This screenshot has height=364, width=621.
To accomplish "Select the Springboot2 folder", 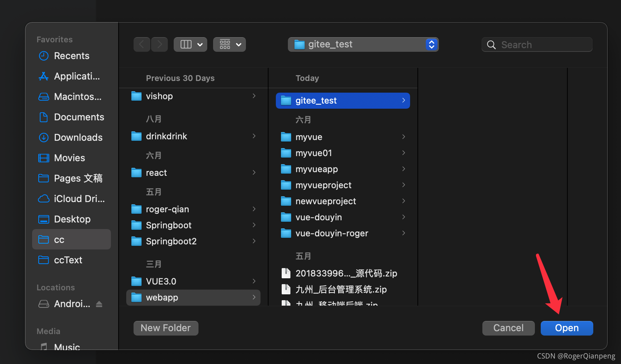I will tap(193, 241).
